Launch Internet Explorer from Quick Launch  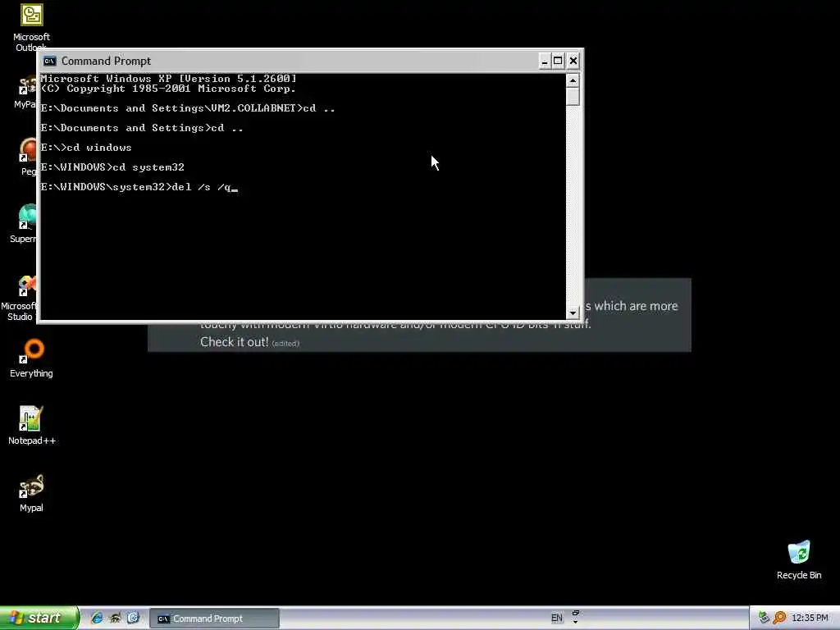[x=97, y=619]
